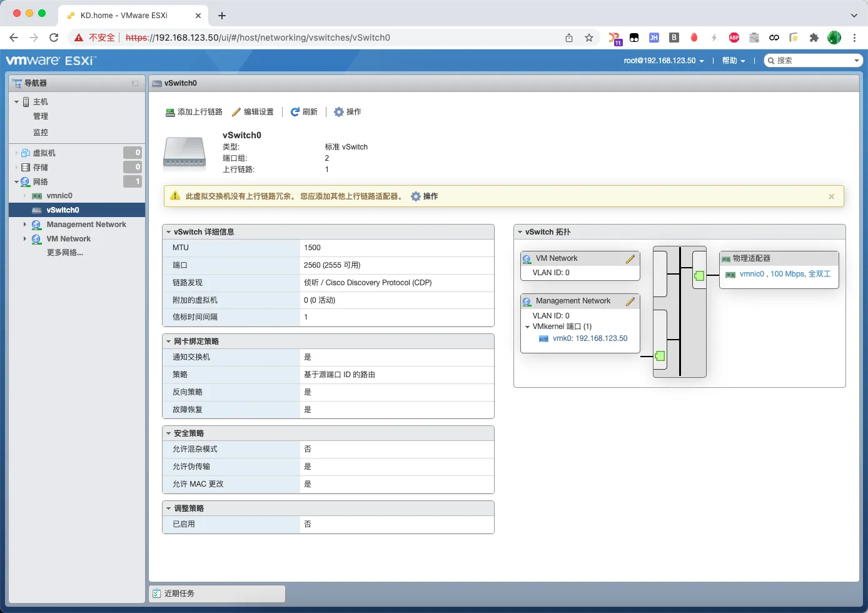
Task: Collapse the Security policy (安全策略) section
Action: (x=168, y=433)
